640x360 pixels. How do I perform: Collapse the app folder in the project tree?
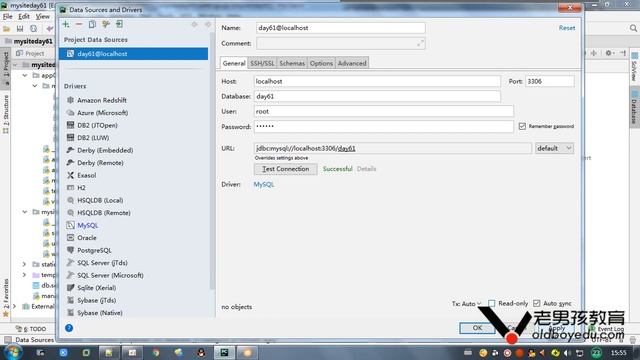(25, 76)
